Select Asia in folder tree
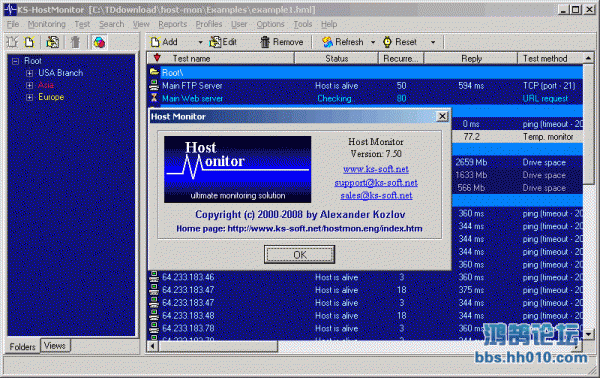 (46, 85)
